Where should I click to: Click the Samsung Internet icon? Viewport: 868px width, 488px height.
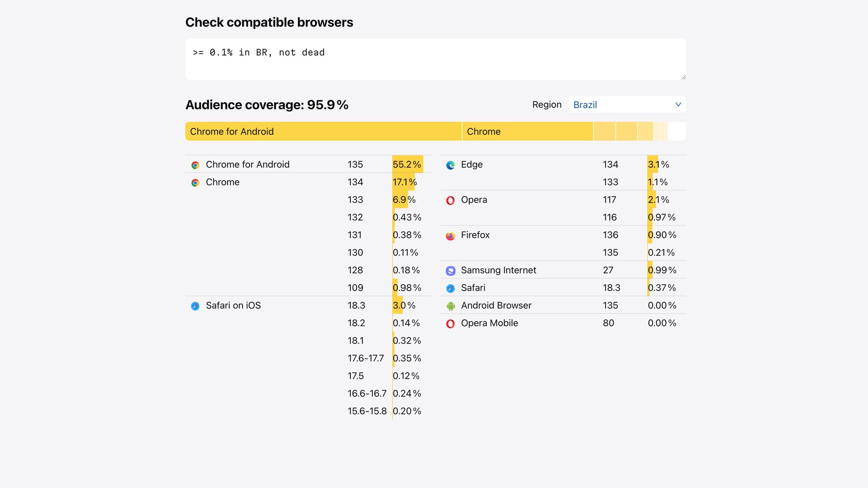click(450, 271)
